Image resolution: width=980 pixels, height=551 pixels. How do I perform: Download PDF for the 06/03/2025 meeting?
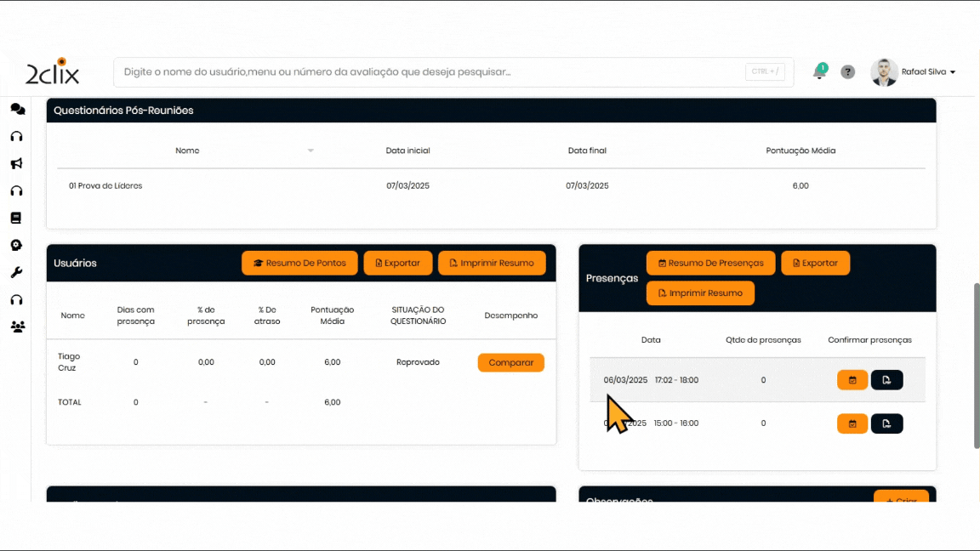click(x=886, y=380)
